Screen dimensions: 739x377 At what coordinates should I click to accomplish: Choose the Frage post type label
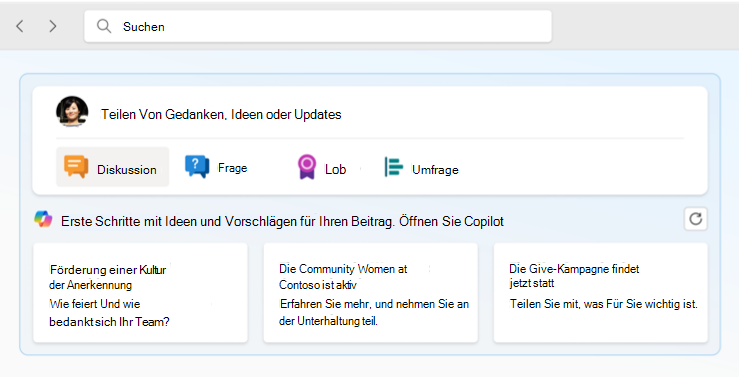(x=232, y=168)
